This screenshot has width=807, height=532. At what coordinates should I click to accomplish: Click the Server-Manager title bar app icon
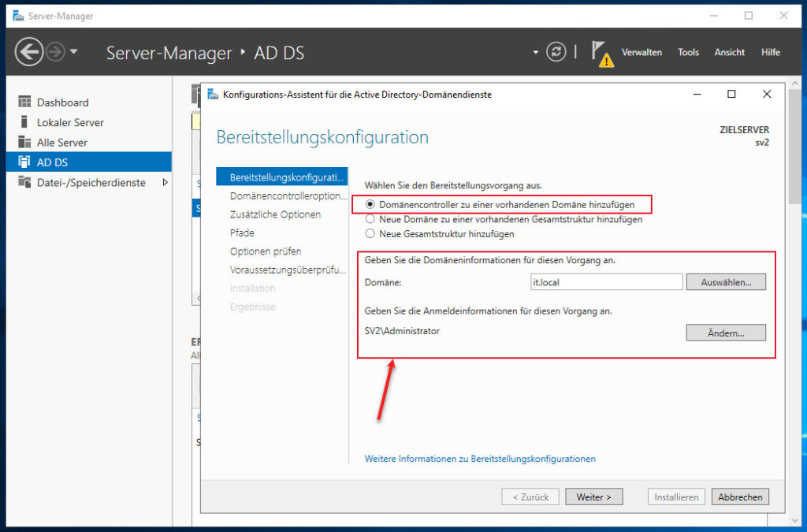pyautogui.click(x=19, y=16)
